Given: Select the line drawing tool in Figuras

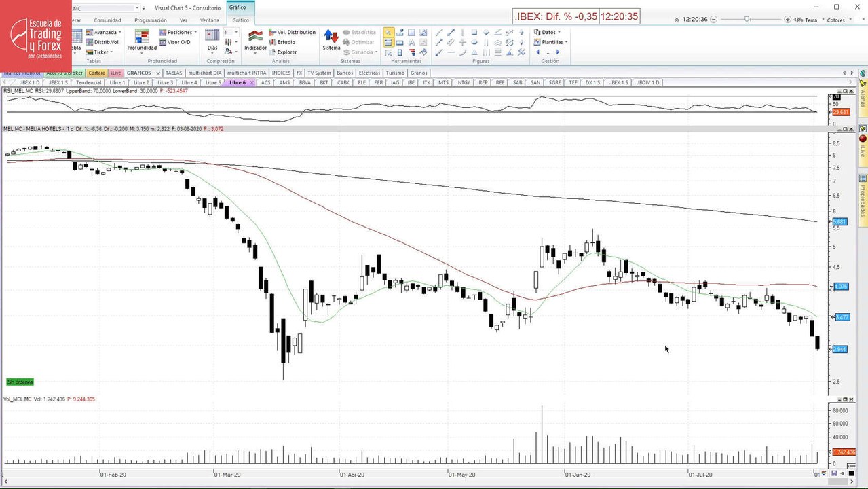Looking at the screenshot, I should pos(439,33).
